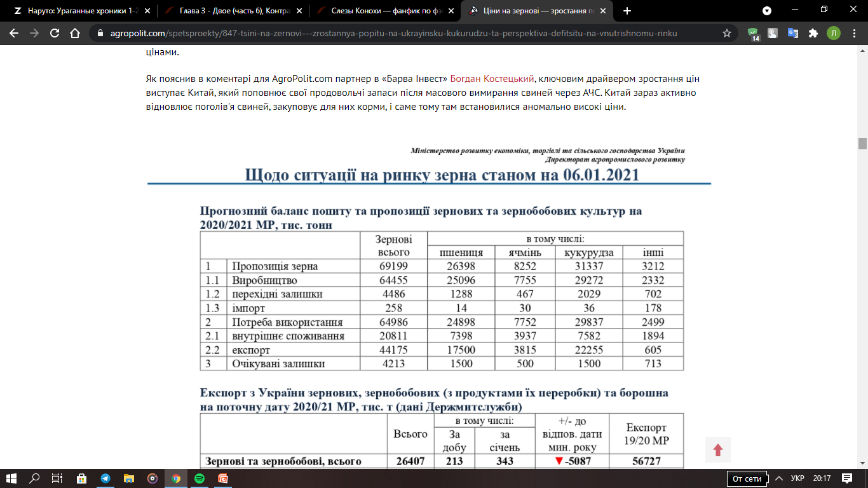Open Chrome's three-dot menu
Screen dimensions: 868x488
[x=853, y=33]
